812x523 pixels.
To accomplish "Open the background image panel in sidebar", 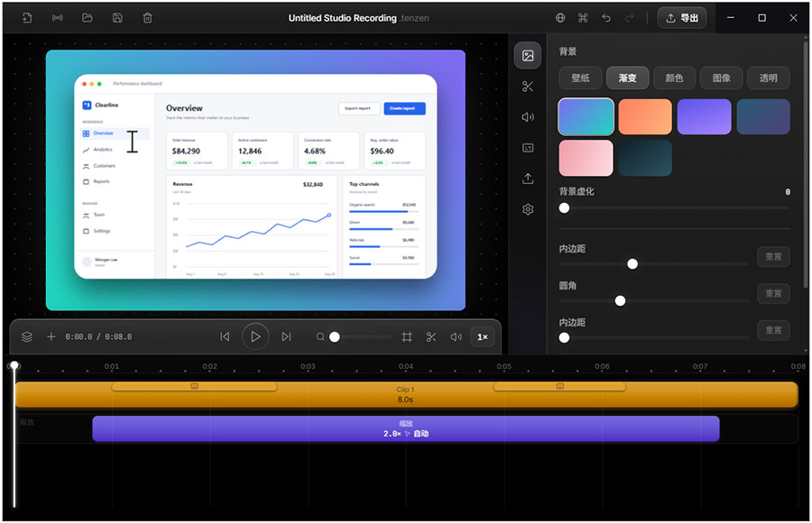I will point(528,55).
